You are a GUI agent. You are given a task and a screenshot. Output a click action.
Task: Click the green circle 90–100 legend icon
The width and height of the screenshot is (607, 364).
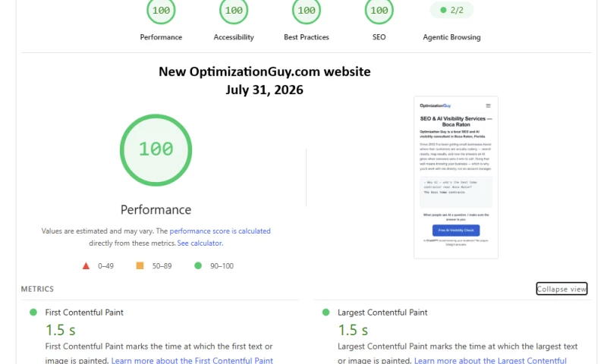point(198,265)
